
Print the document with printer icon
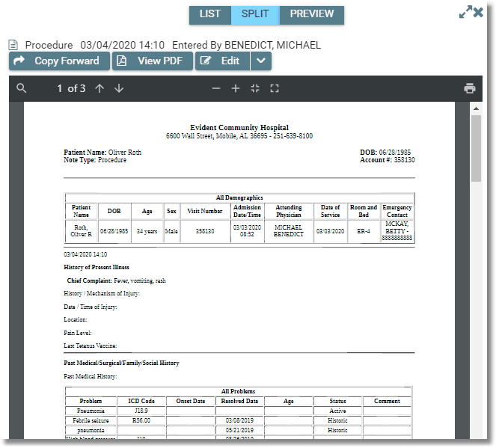(x=469, y=88)
